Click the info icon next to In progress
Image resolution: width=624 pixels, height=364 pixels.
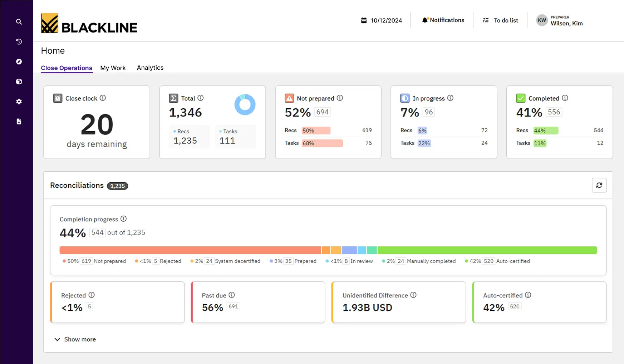451,98
